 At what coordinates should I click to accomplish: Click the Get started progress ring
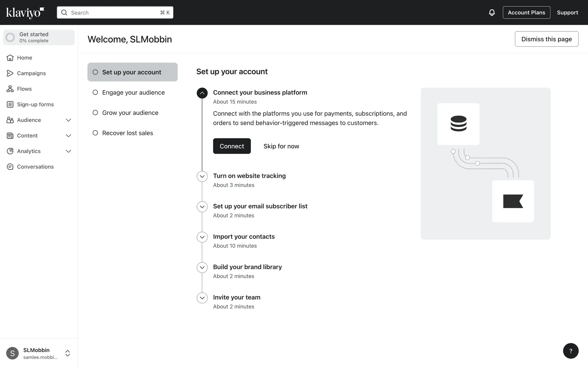10,37
